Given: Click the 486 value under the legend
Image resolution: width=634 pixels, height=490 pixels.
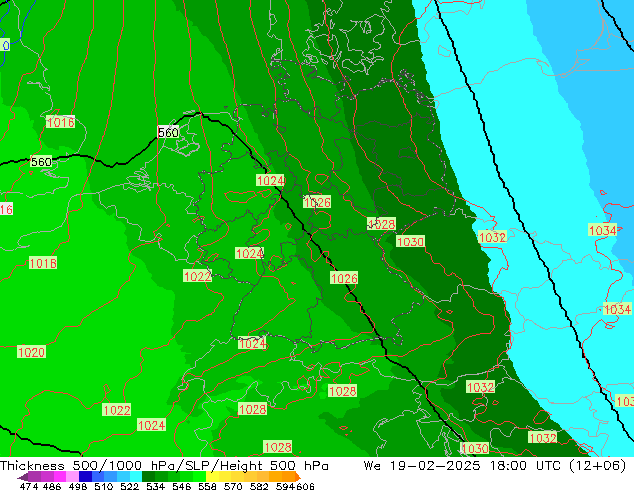Looking at the screenshot, I should click(52, 486).
